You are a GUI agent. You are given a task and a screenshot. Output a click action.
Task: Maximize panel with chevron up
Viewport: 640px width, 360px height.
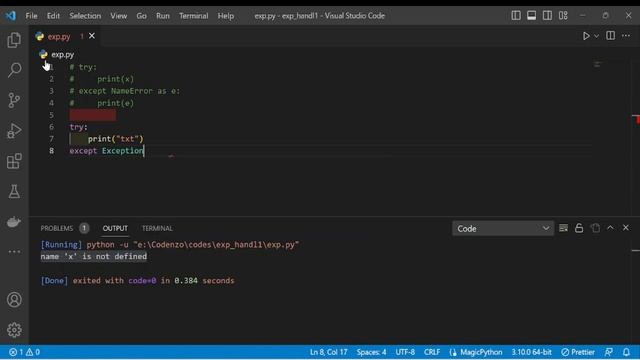pos(610,228)
